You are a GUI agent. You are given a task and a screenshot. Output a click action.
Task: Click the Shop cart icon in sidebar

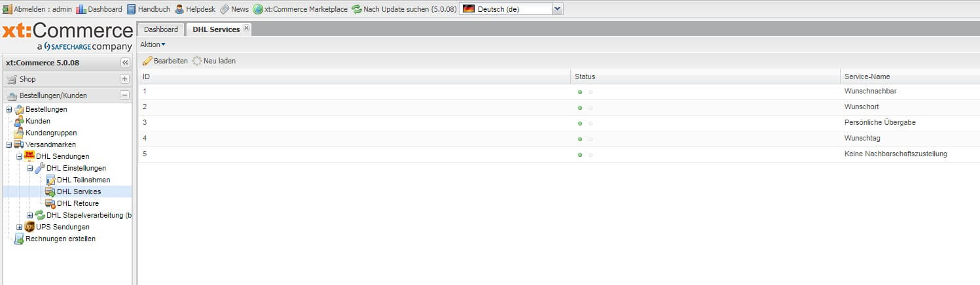pos(12,79)
